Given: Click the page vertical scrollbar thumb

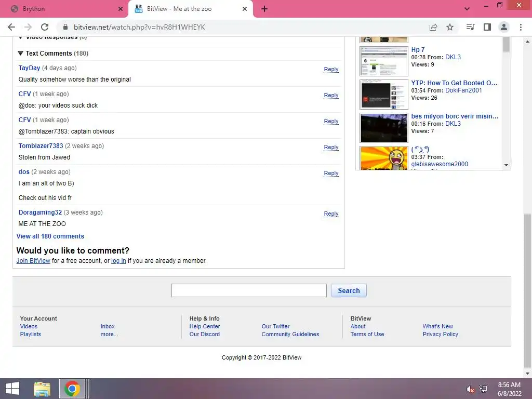Looking at the screenshot, I should click(x=527, y=290).
